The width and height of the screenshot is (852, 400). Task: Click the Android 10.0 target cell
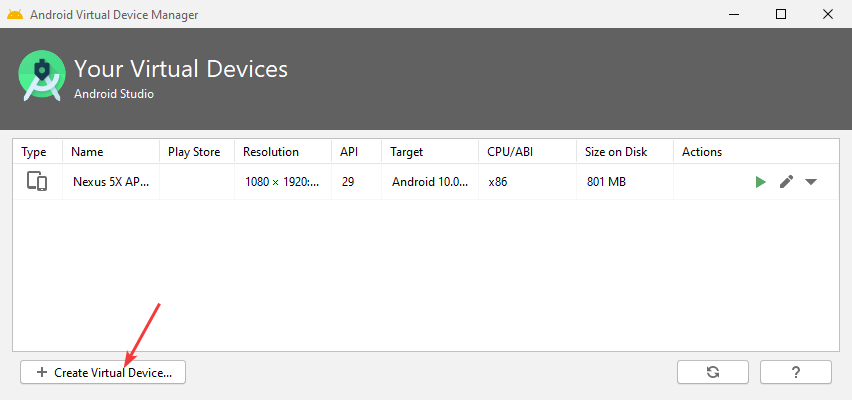(427, 182)
